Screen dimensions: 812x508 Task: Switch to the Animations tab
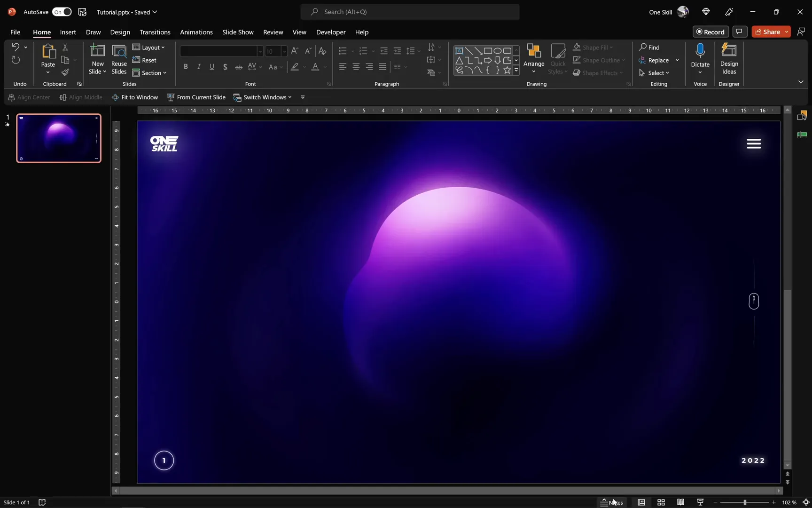(x=196, y=32)
